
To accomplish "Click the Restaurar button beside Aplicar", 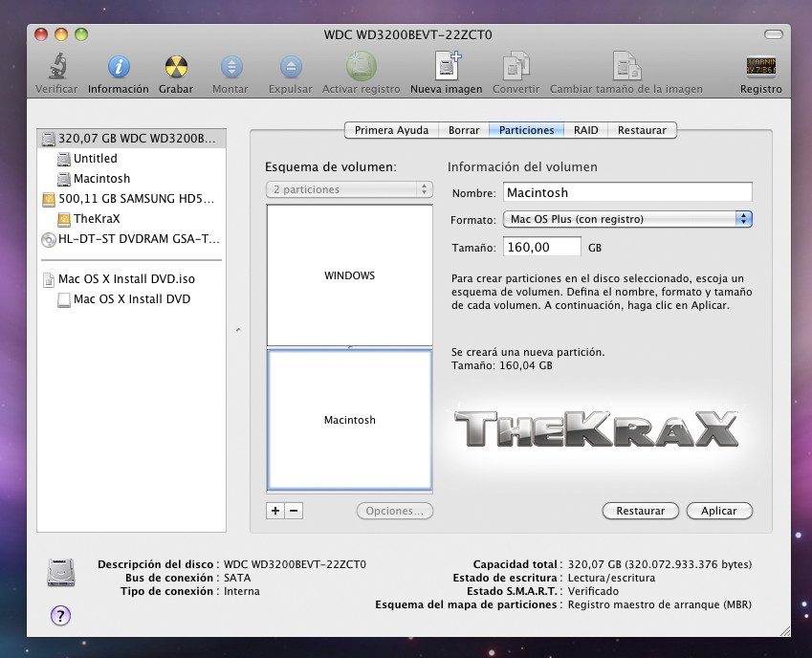I will (641, 511).
